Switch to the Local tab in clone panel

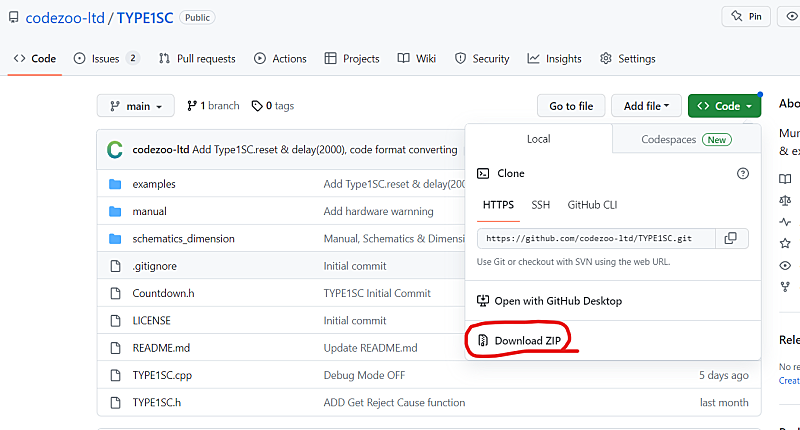coord(539,139)
